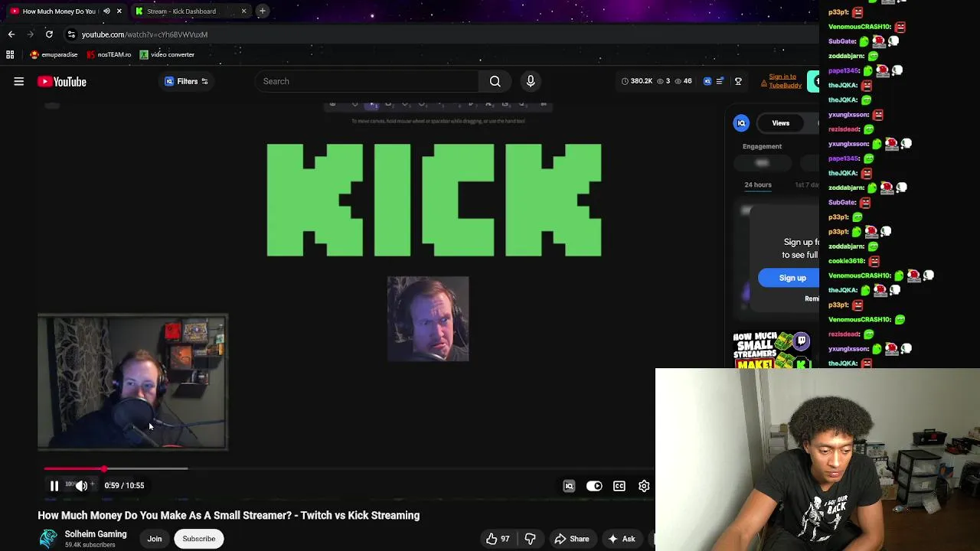Toggle closed captions with the CC button
The height and width of the screenshot is (551, 980).
(619, 486)
